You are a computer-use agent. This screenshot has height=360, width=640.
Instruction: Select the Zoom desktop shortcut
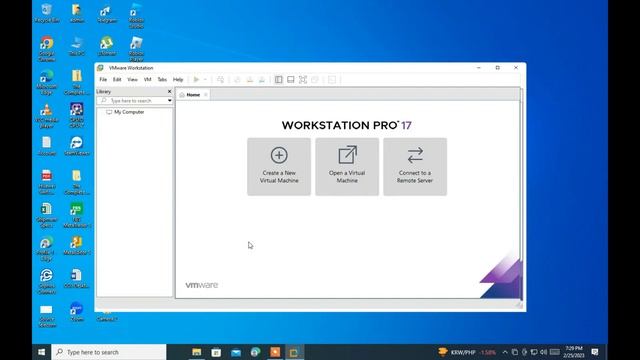(x=76, y=312)
